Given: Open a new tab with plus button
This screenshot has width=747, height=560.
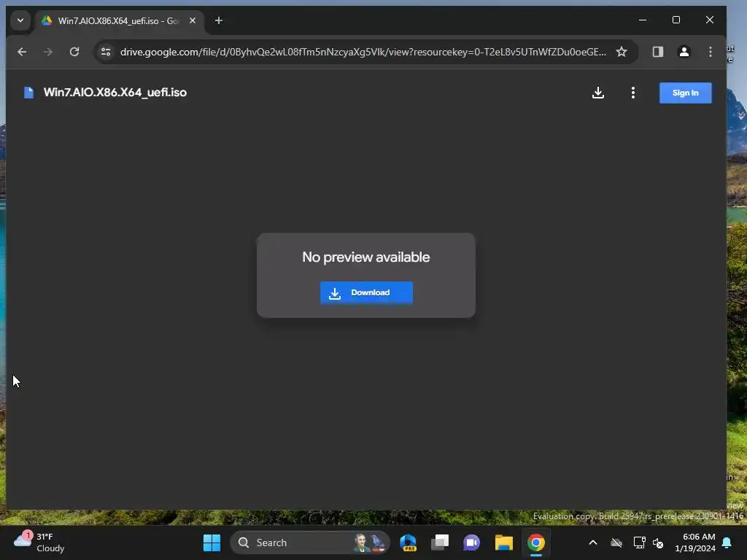Looking at the screenshot, I should coord(219,20).
